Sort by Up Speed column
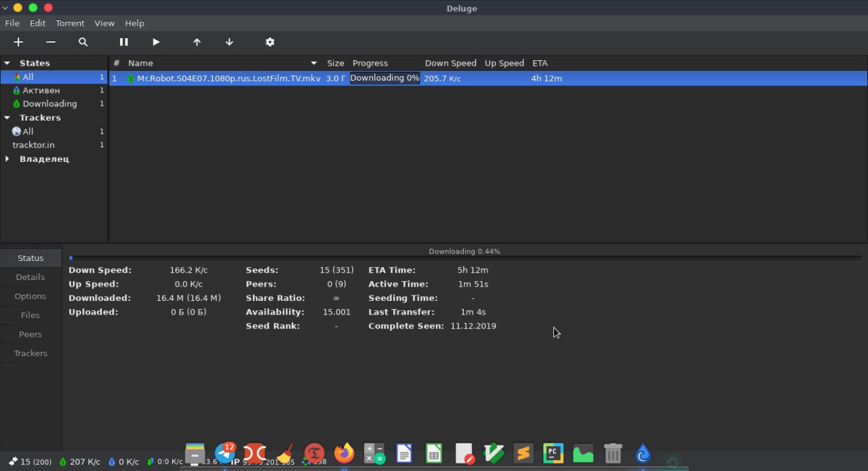Screen dimensions: 868x471 505,63
